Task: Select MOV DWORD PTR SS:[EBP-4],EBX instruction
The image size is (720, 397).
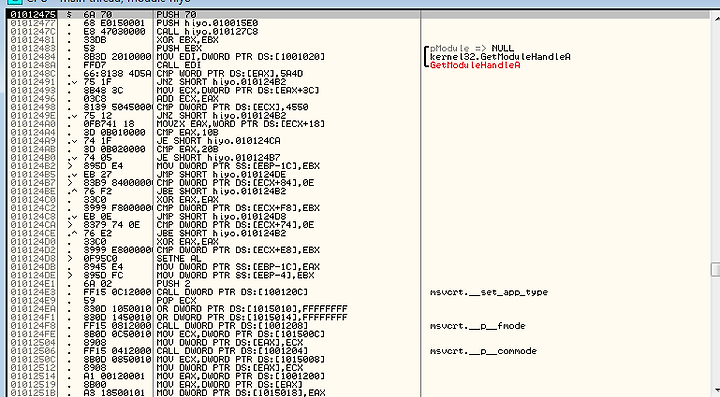Action: (235, 275)
